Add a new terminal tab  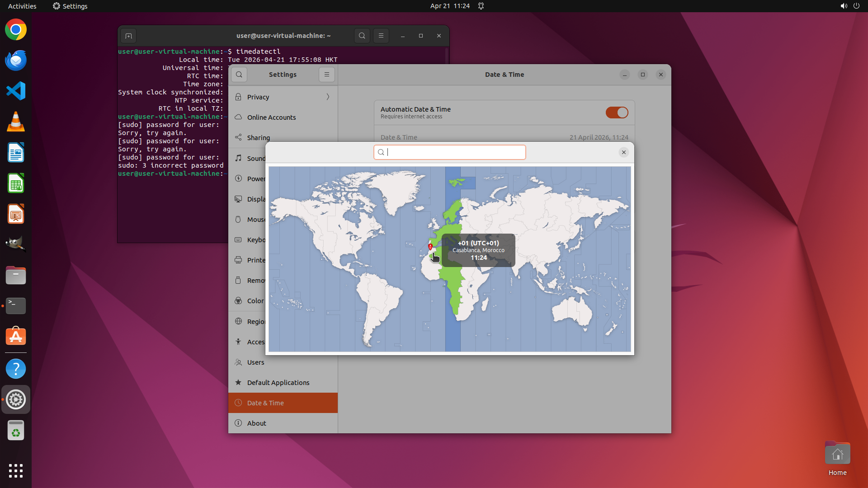[x=128, y=36]
